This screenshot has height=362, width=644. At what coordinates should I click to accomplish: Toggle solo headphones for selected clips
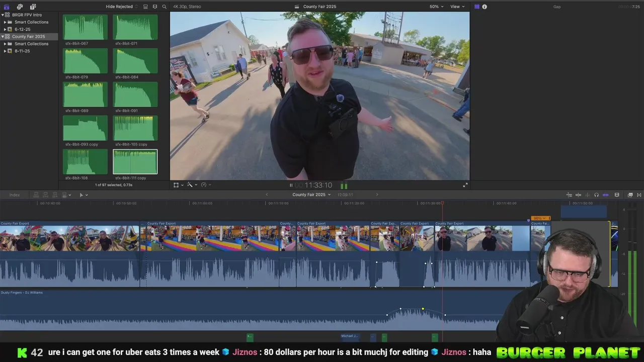click(x=596, y=195)
